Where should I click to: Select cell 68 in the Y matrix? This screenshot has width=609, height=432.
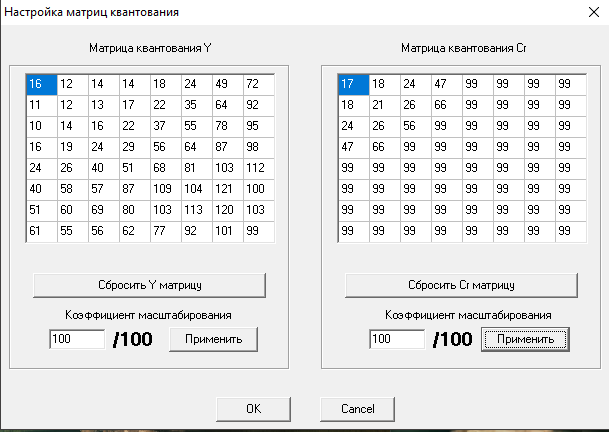tap(166, 169)
